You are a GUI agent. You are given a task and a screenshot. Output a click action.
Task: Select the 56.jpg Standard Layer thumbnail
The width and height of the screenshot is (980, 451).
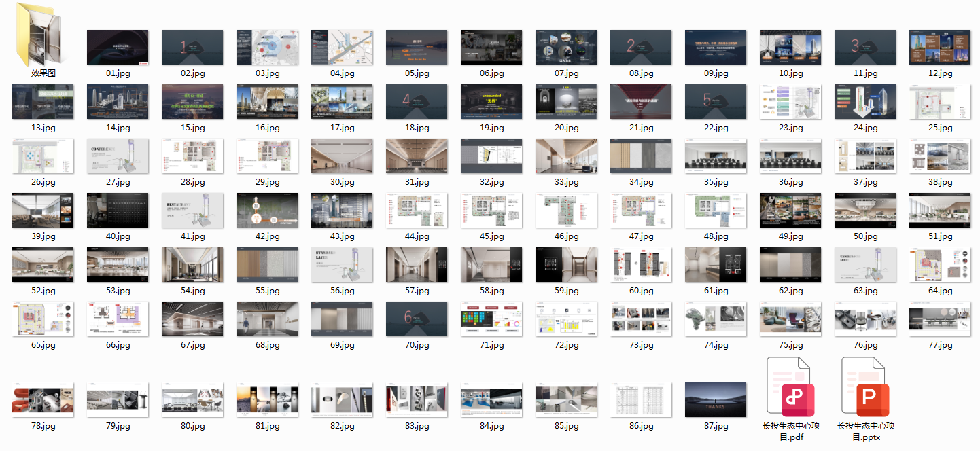(x=342, y=264)
